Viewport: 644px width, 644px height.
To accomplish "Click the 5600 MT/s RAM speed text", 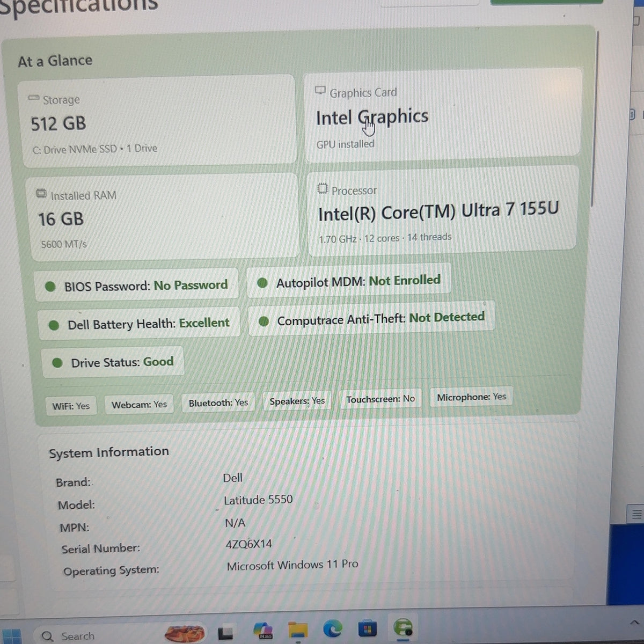I will (64, 244).
